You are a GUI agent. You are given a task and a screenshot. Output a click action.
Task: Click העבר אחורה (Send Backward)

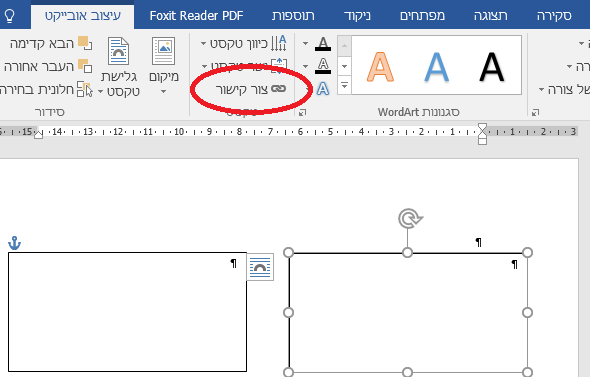coord(48,66)
